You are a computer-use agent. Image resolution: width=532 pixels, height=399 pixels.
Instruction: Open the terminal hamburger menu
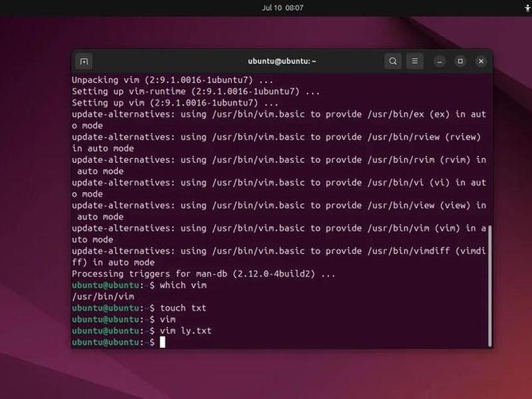point(414,61)
